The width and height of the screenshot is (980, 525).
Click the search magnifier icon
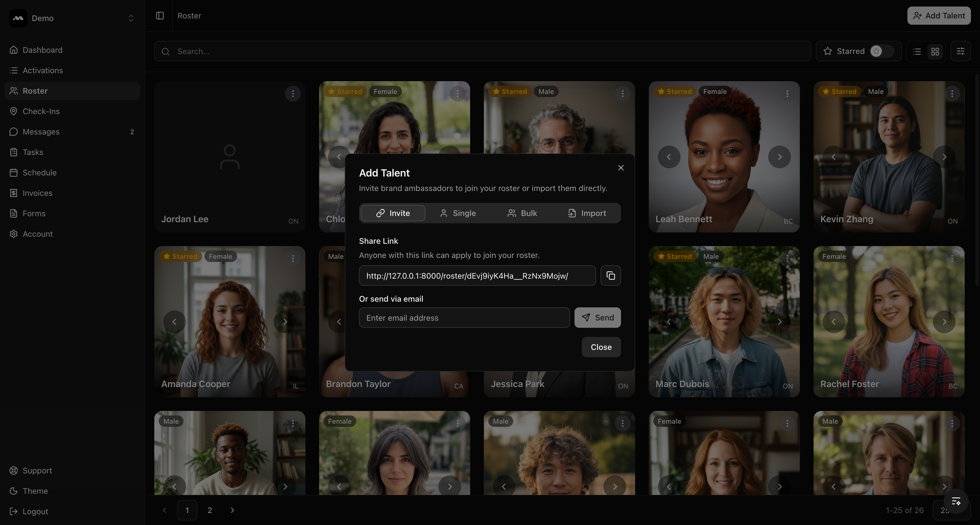166,51
